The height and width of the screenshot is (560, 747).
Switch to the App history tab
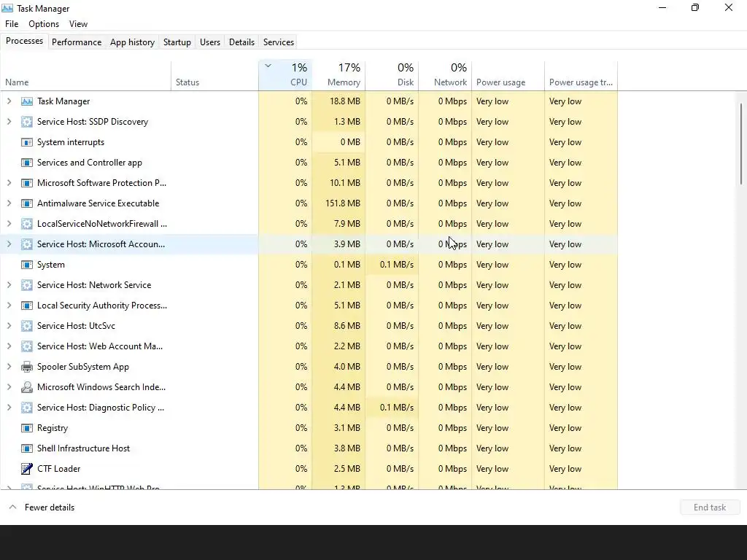click(x=133, y=42)
